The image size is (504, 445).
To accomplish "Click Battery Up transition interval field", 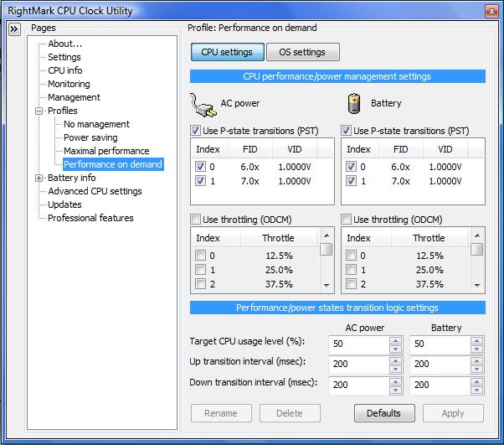I will pyautogui.click(x=440, y=365).
